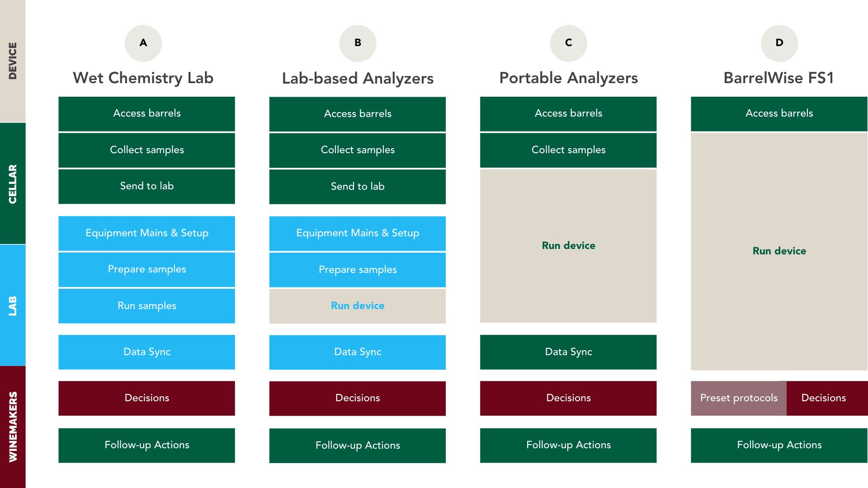Click the circle badge labeled A
The height and width of the screenshot is (488, 868).
tap(143, 43)
